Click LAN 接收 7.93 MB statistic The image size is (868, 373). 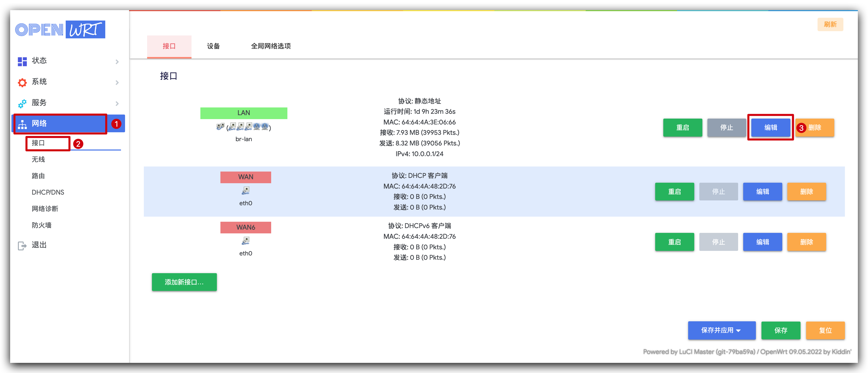420,133
